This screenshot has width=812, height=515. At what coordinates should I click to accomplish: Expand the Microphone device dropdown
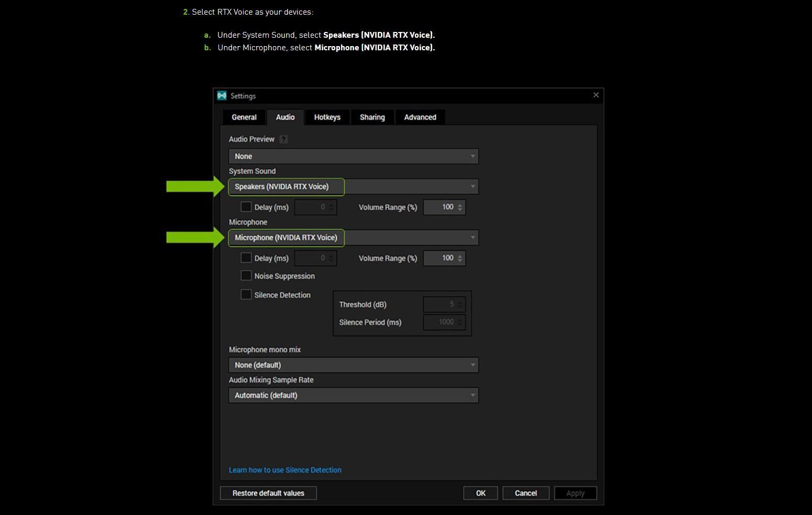(x=354, y=237)
